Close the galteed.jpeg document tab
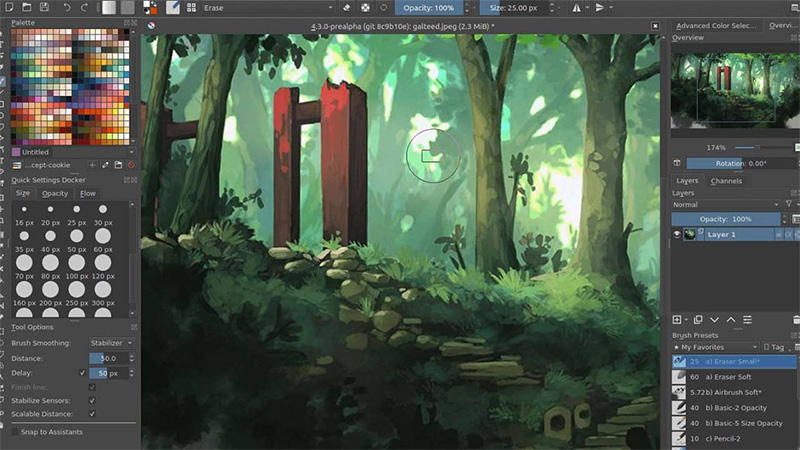The height and width of the screenshot is (450, 800). coord(655,26)
